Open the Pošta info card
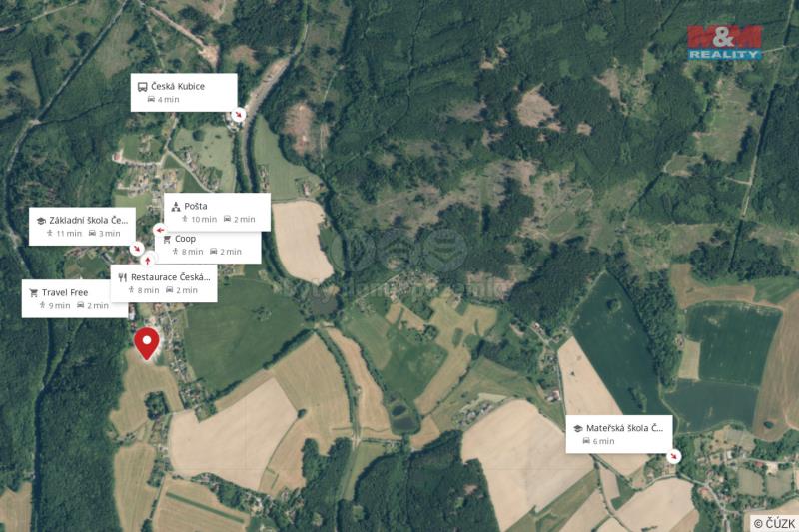This screenshot has width=799, height=532. 217,212
